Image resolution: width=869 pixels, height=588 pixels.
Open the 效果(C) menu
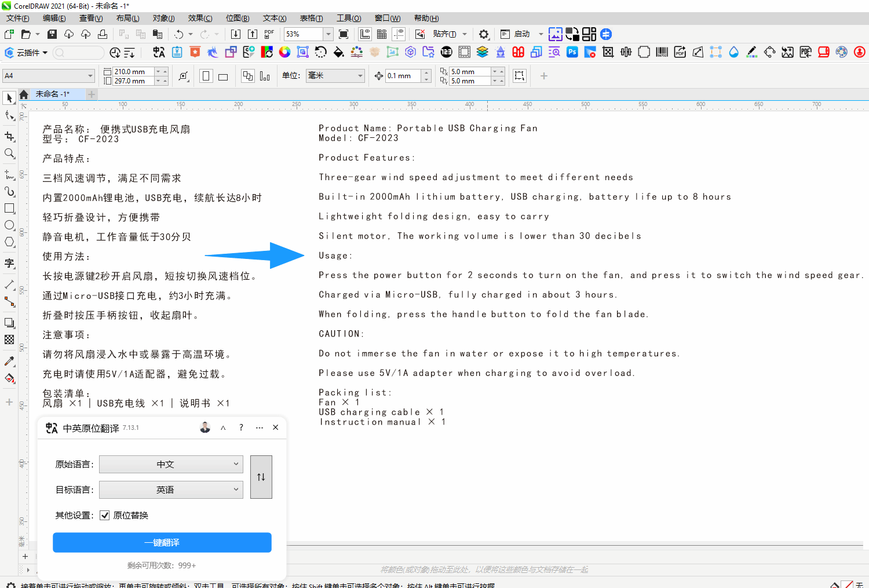pos(200,19)
